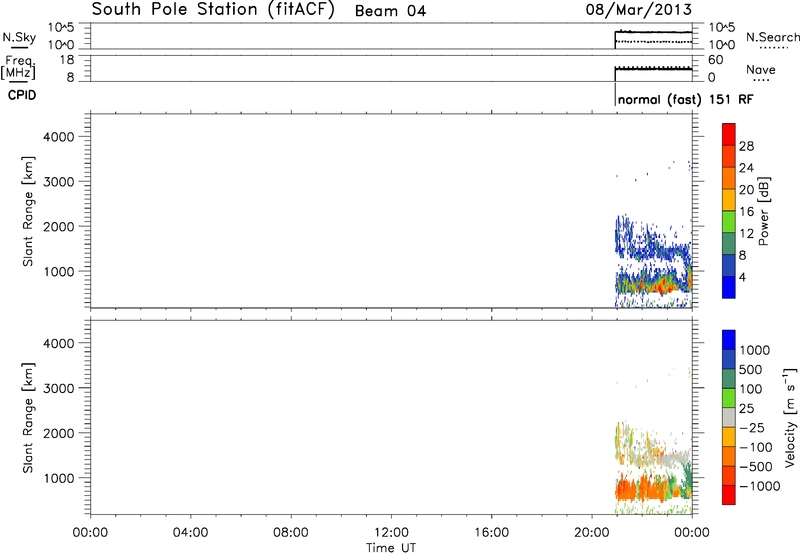
Task: Click the 'normal (fast)' CPID text
Action: pyautogui.click(x=659, y=99)
